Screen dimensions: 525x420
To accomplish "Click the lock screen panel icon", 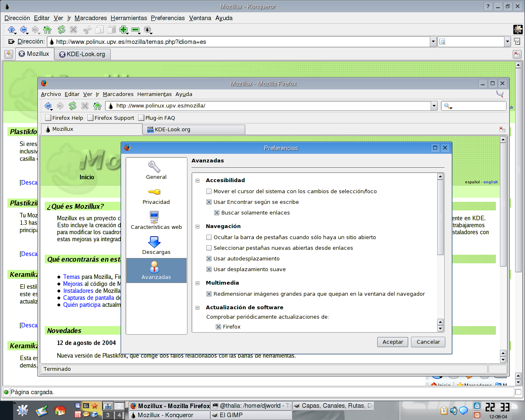I will pos(477,406).
